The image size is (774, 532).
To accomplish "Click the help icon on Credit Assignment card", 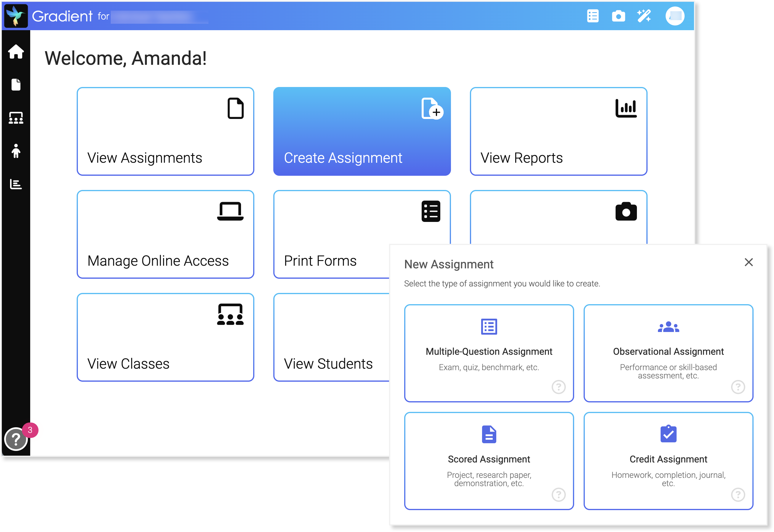I will pyautogui.click(x=738, y=495).
